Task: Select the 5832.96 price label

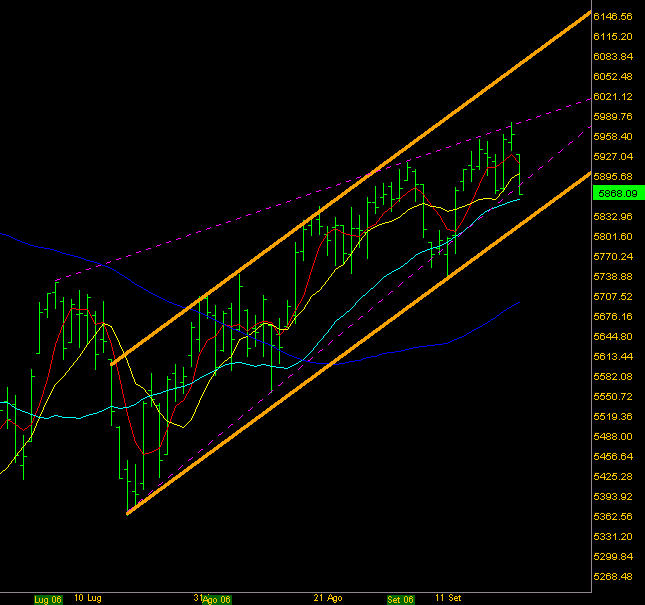Action: 613,216
